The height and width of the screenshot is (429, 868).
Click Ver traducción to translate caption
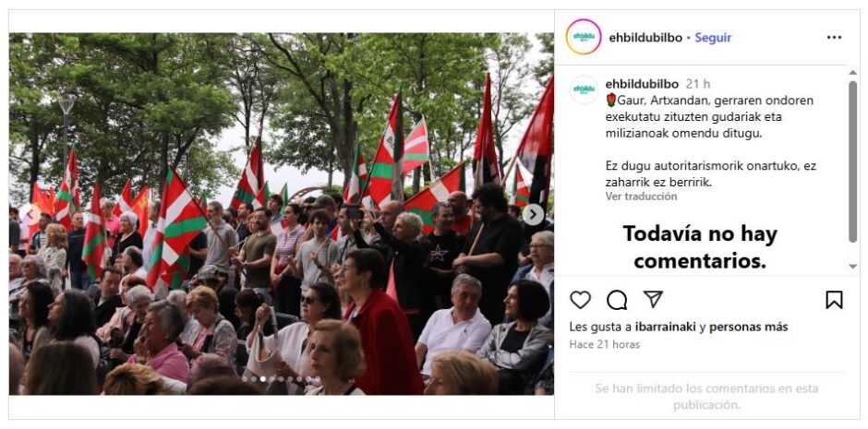[641, 197]
